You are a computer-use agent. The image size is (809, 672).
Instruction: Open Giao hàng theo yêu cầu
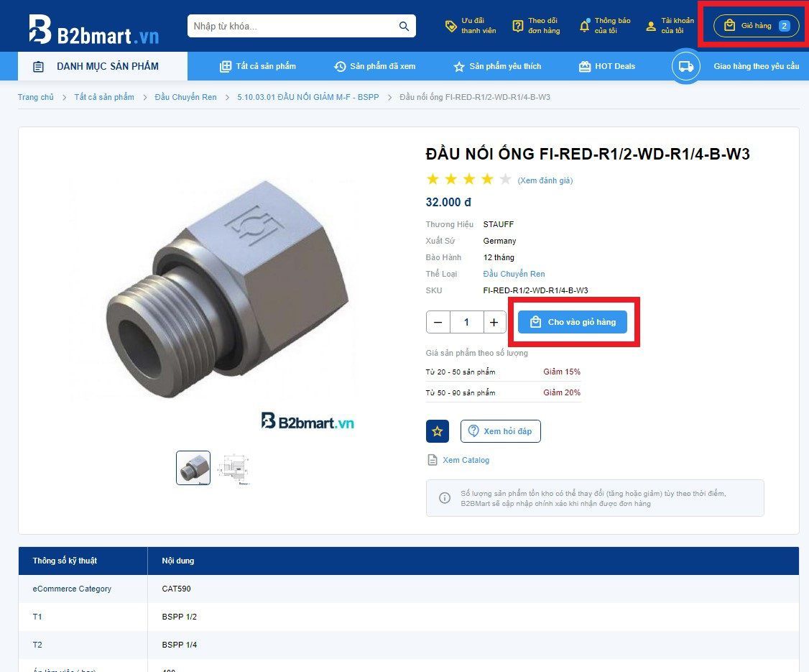click(x=756, y=66)
